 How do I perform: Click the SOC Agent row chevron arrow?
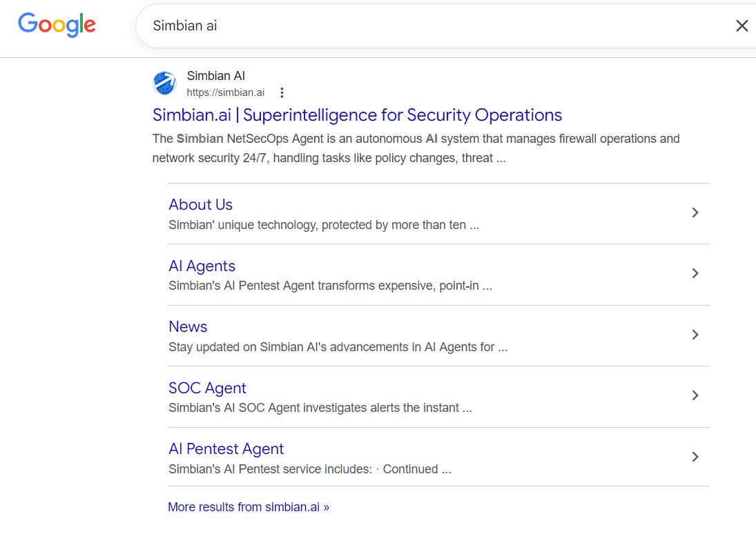tap(695, 395)
